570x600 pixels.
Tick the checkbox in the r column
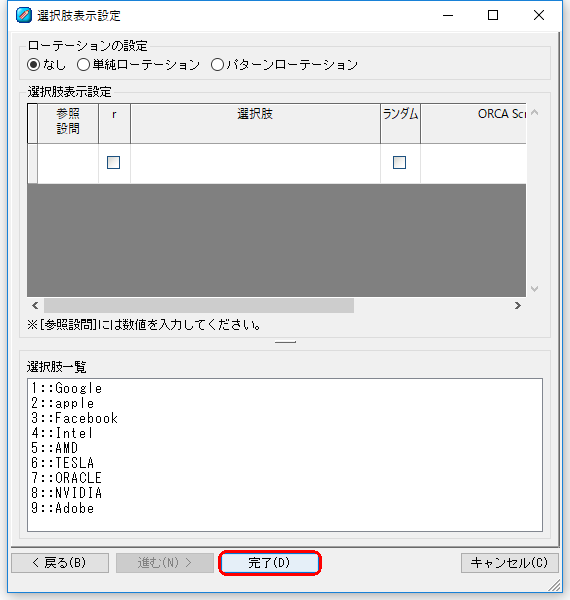tap(113, 162)
